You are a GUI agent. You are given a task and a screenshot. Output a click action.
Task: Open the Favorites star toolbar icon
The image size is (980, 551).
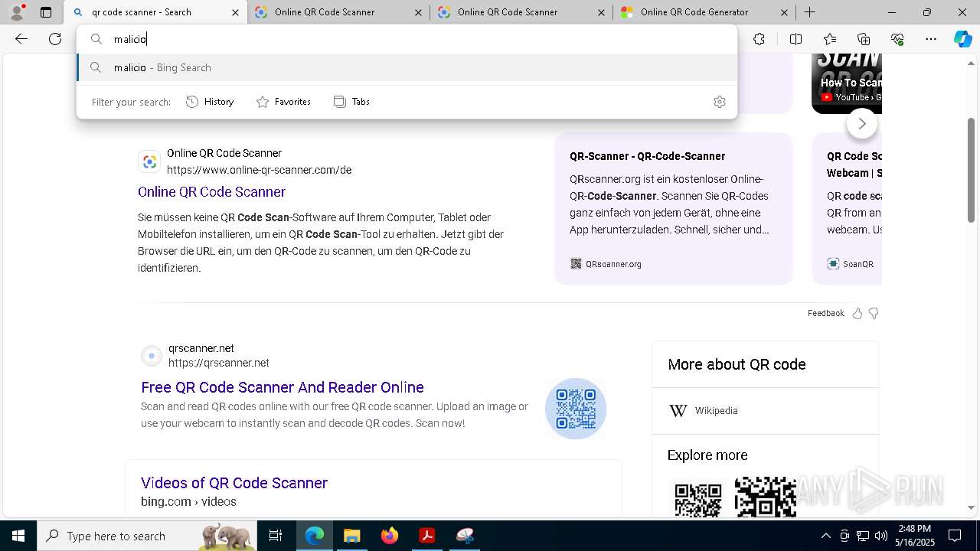830,39
